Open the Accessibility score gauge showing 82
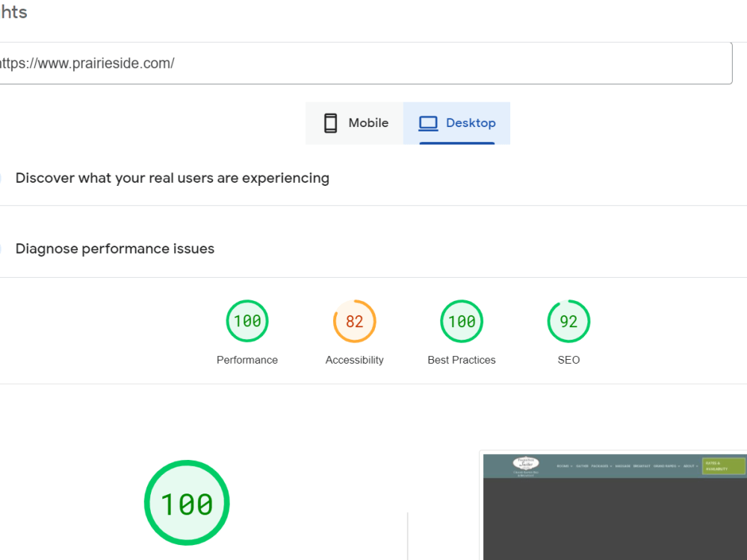747x560 pixels. [x=354, y=321]
